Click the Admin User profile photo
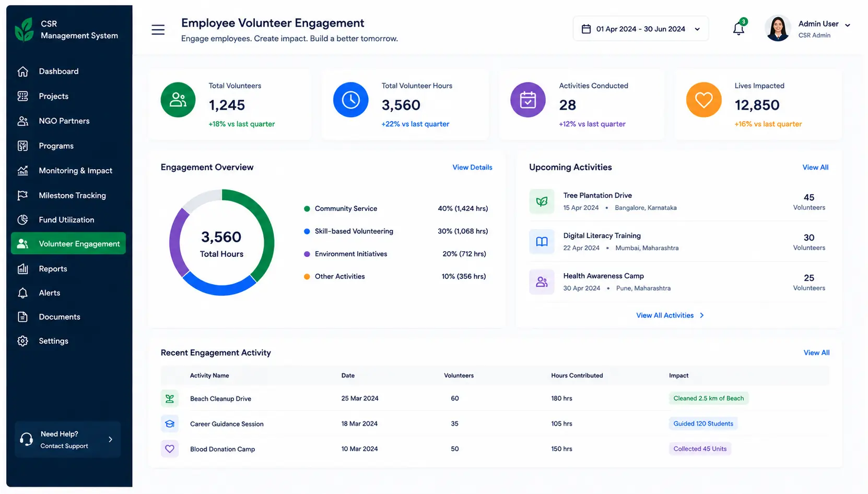Image resolution: width=868 pixels, height=494 pixels. coord(778,28)
